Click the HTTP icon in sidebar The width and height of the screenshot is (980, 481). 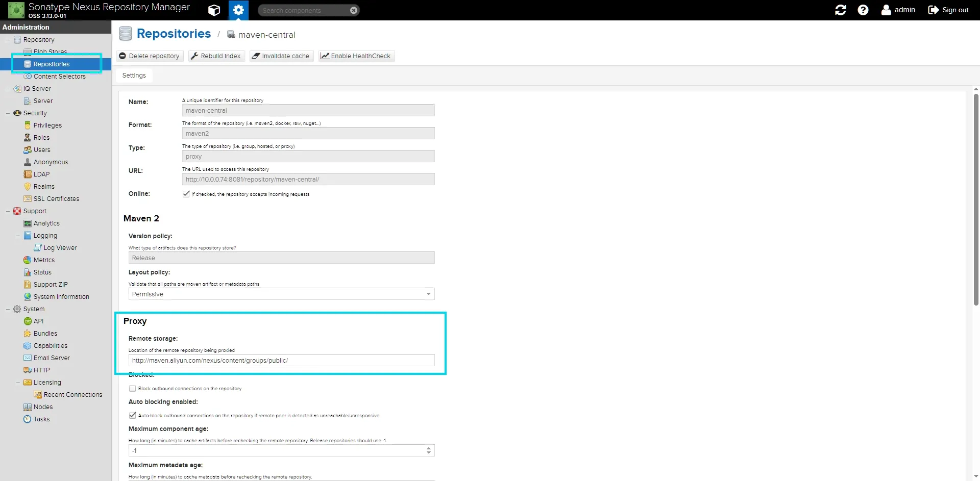point(28,370)
